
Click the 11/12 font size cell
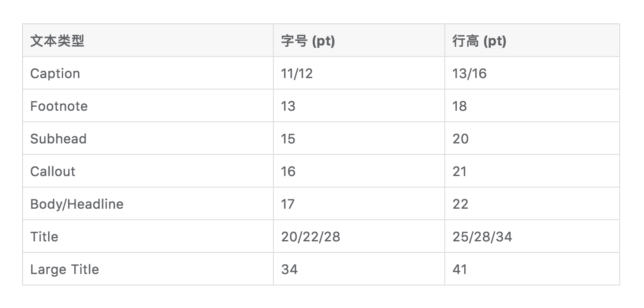click(297, 73)
